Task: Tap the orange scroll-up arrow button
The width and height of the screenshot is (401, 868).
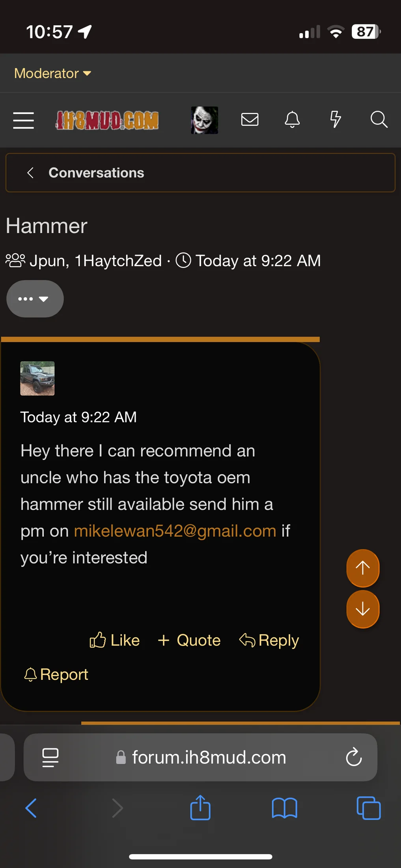Action: pyautogui.click(x=363, y=568)
